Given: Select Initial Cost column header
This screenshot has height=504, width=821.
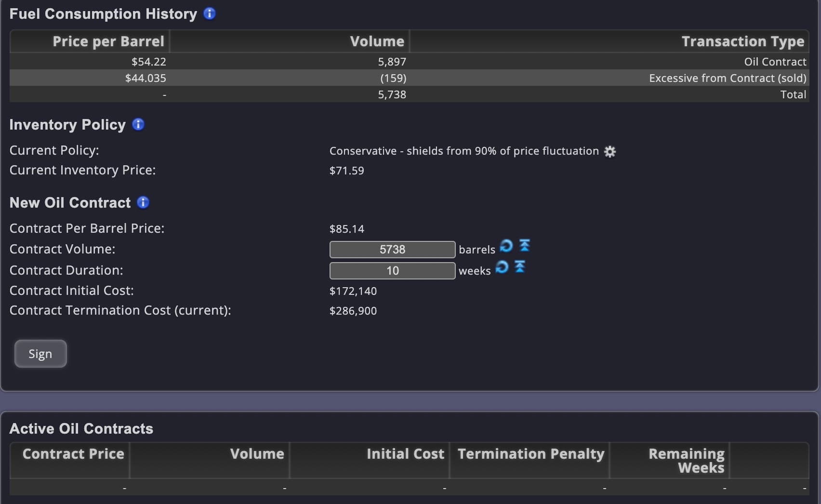Looking at the screenshot, I should tap(370, 460).
